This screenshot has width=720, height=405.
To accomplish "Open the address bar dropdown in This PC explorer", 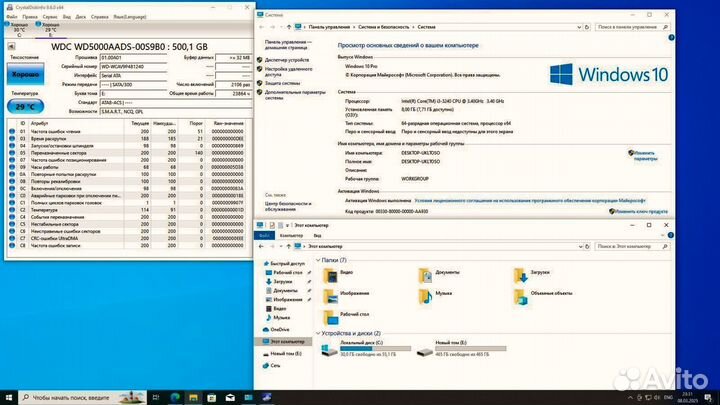I will [x=579, y=247].
